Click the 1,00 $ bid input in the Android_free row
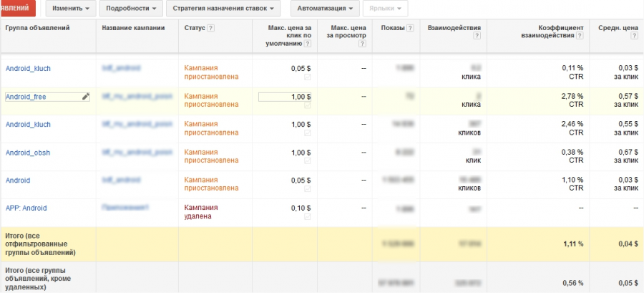Screen dimensions: 644x293 click(x=284, y=96)
